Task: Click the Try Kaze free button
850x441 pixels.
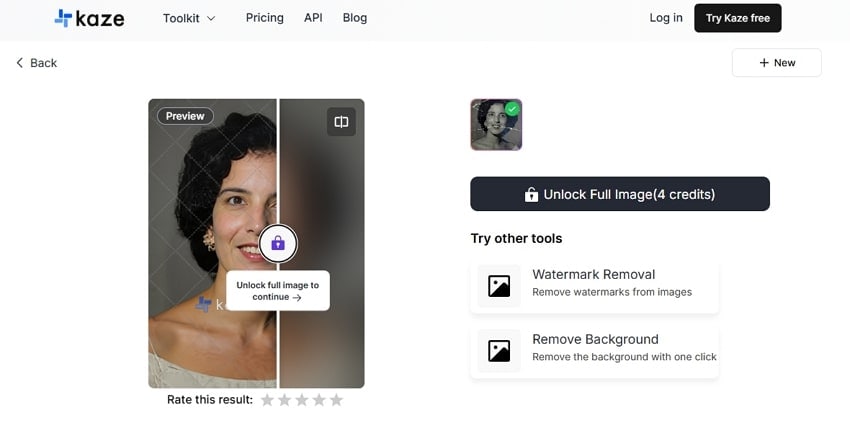Action: pos(738,18)
